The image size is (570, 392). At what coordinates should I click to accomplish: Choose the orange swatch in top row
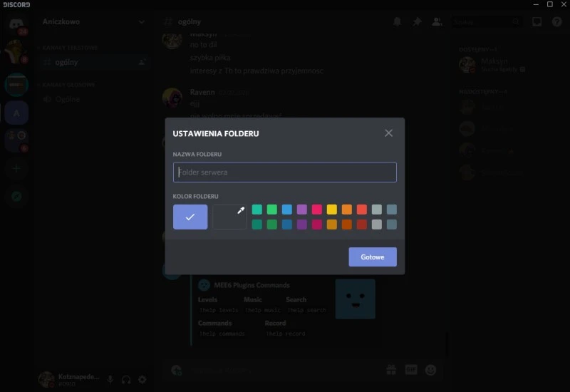coord(346,209)
